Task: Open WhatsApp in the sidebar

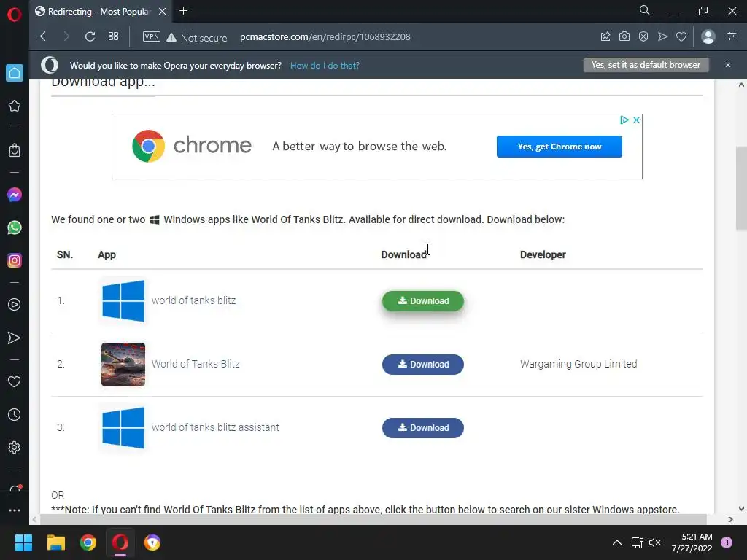Action: [15, 227]
